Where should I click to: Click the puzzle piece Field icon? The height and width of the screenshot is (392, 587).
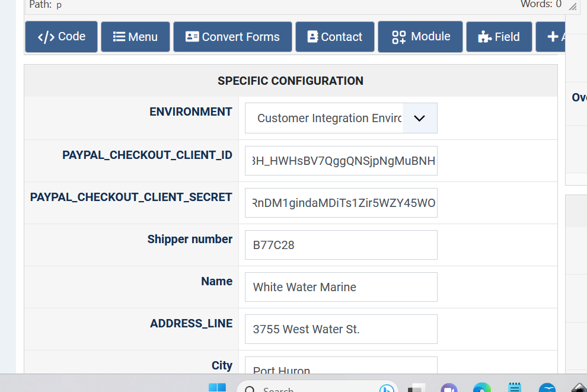click(484, 37)
